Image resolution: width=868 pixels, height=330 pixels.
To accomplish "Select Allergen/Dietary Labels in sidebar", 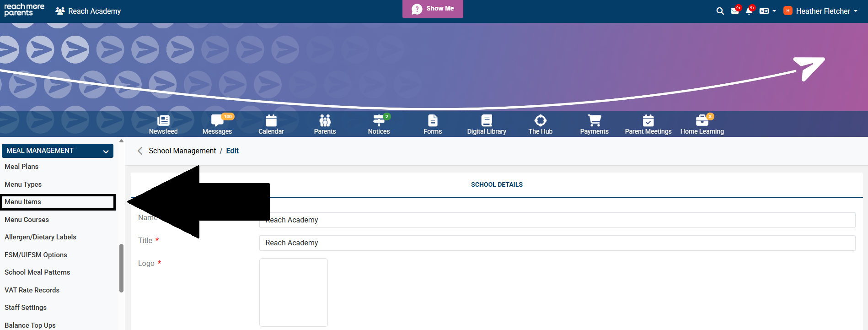I will (40, 237).
